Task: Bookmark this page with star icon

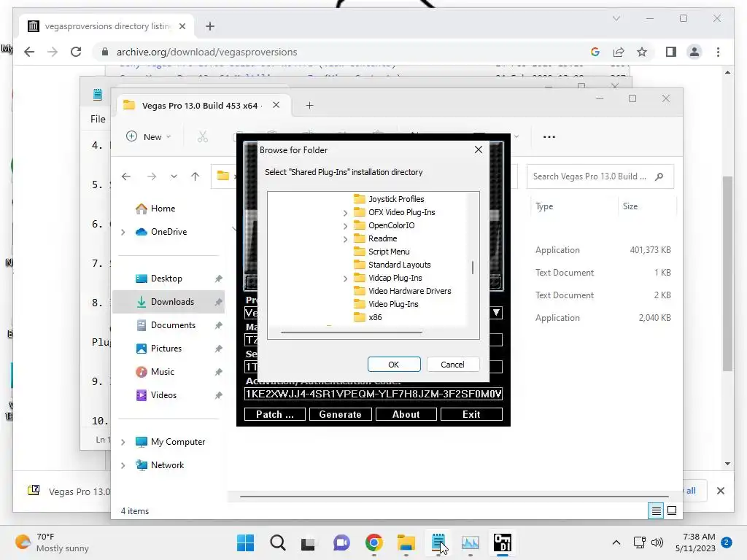Action: (x=642, y=52)
